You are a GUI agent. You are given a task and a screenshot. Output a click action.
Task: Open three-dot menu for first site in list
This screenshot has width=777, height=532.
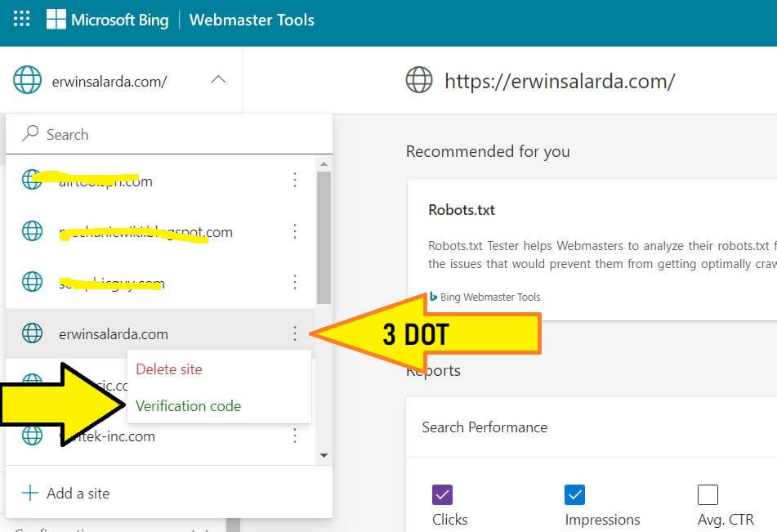tap(295, 181)
